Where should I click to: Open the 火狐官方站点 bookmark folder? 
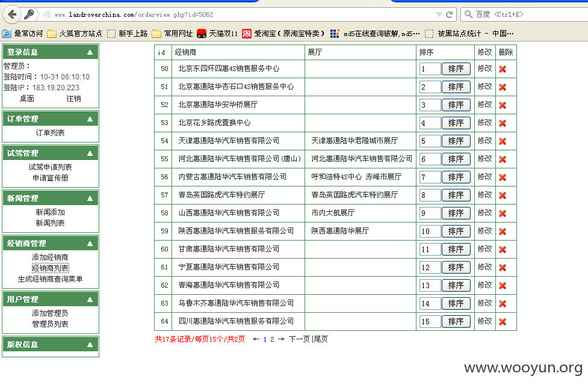75,34
